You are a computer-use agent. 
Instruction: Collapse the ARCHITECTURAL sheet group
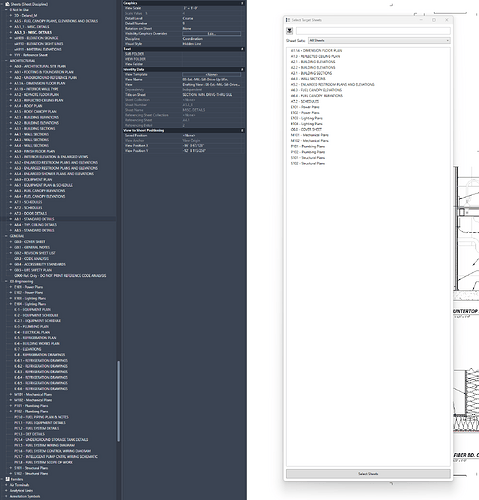tap(6, 61)
